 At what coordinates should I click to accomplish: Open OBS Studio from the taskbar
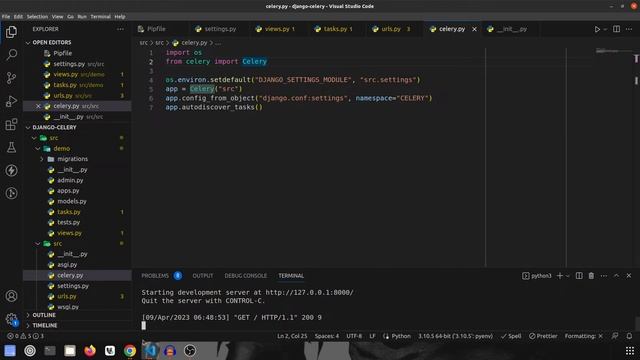coord(190,351)
